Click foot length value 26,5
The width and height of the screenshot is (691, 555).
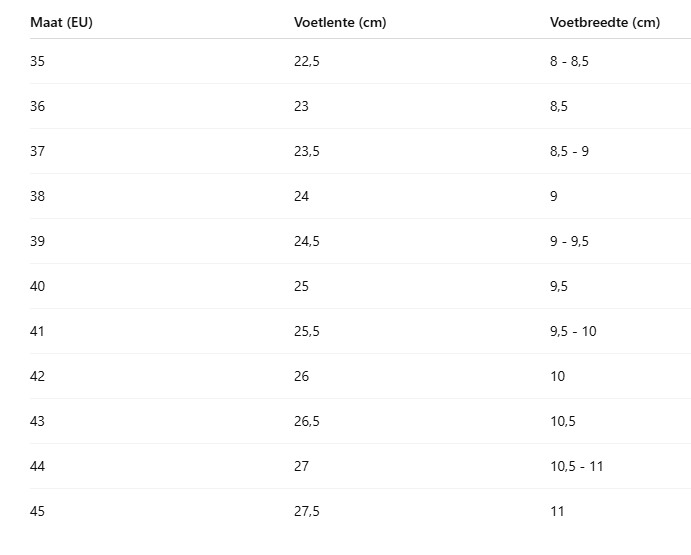[307, 421]
